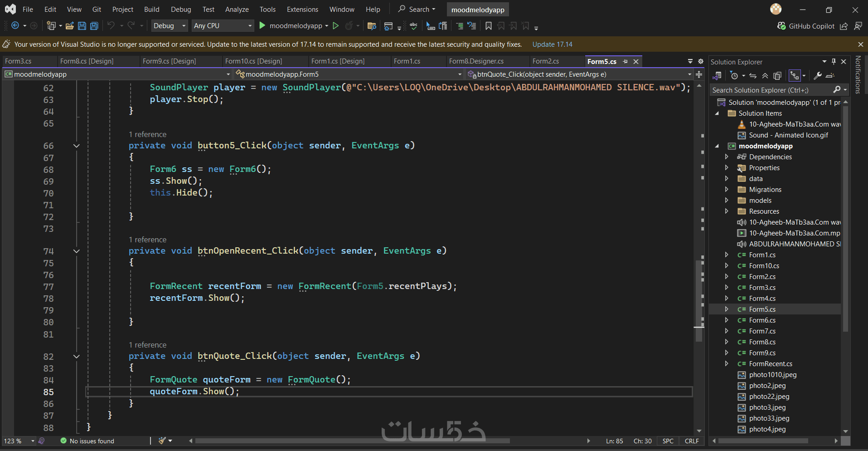This screenshot has width=868, height=451.
Task: Click the editor horizontal scrollbar
Action: pyautogui.click(x=390, y=441)
